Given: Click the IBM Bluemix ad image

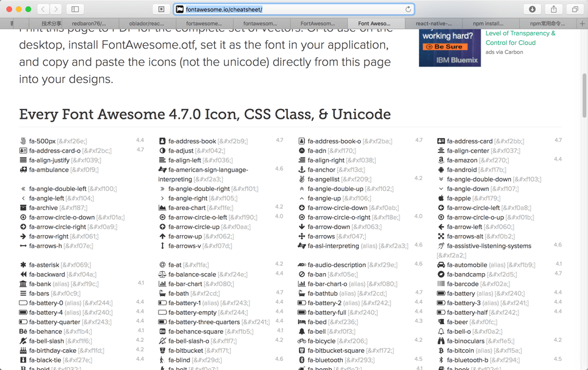Looking at the screenshot, I should (450, 48).
